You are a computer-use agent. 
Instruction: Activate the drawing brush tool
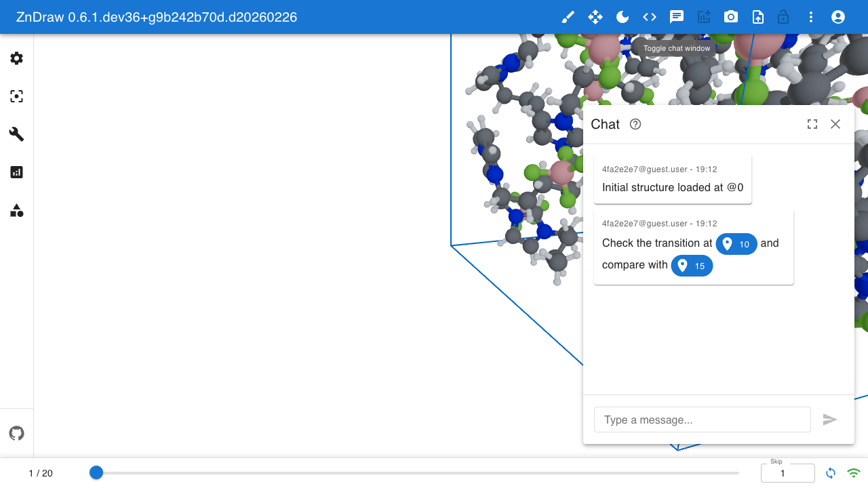(x=568, y=17)
